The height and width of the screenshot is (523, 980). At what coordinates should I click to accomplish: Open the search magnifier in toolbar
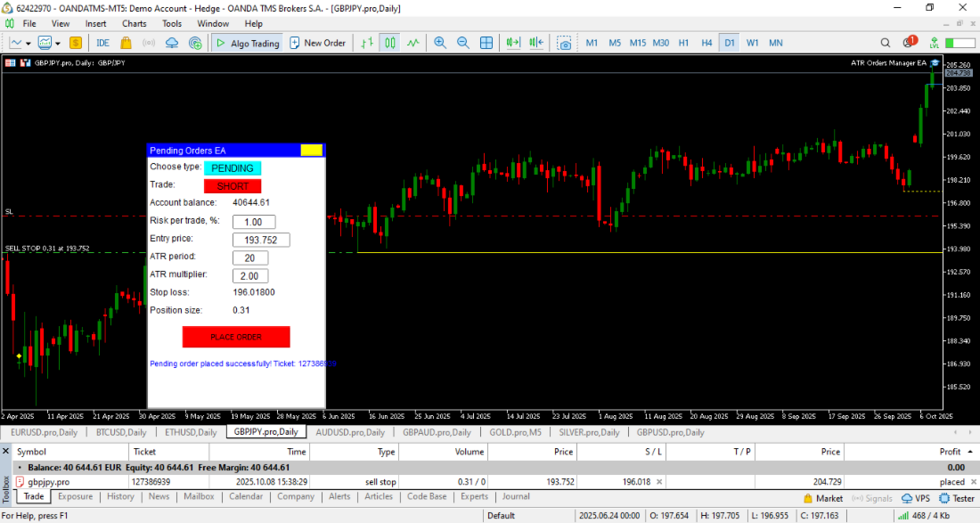pyautogui.click(x=886, y=43)
